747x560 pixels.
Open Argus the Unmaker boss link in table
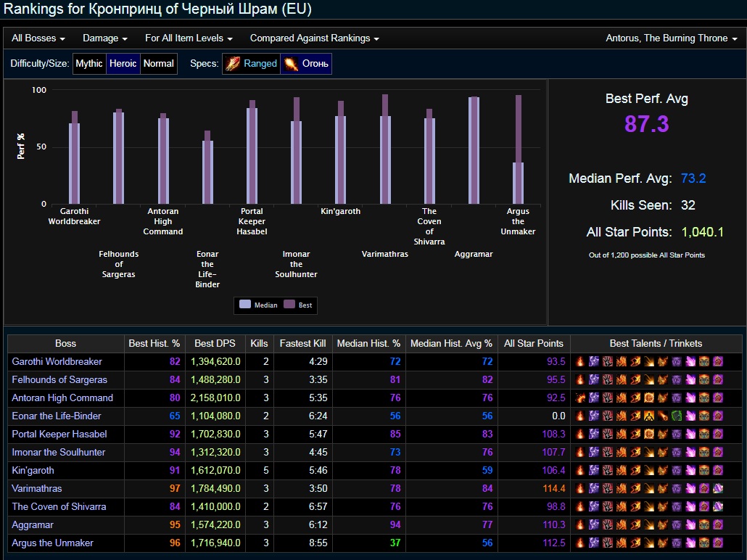52,543
